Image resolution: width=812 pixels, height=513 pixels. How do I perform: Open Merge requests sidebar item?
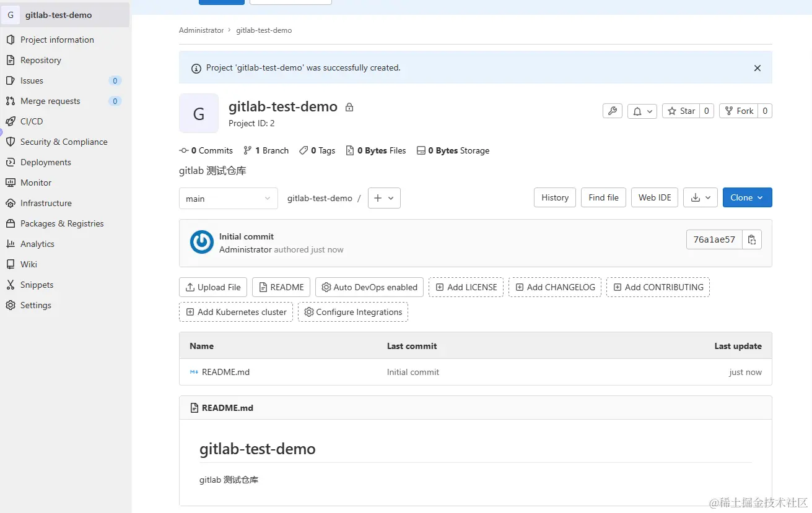pos(50,101)
